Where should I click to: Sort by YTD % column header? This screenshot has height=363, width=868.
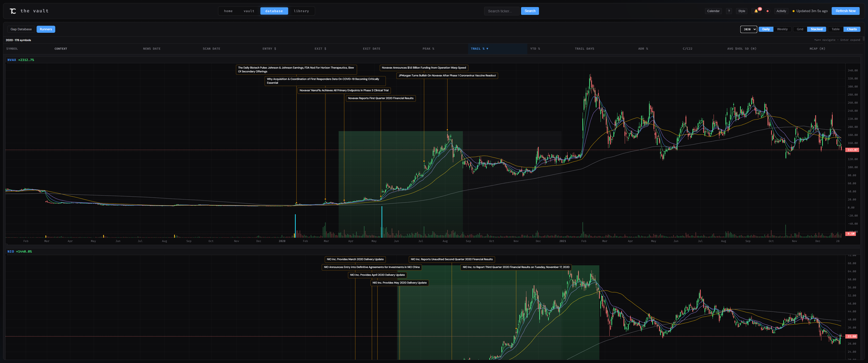[535, 49]
